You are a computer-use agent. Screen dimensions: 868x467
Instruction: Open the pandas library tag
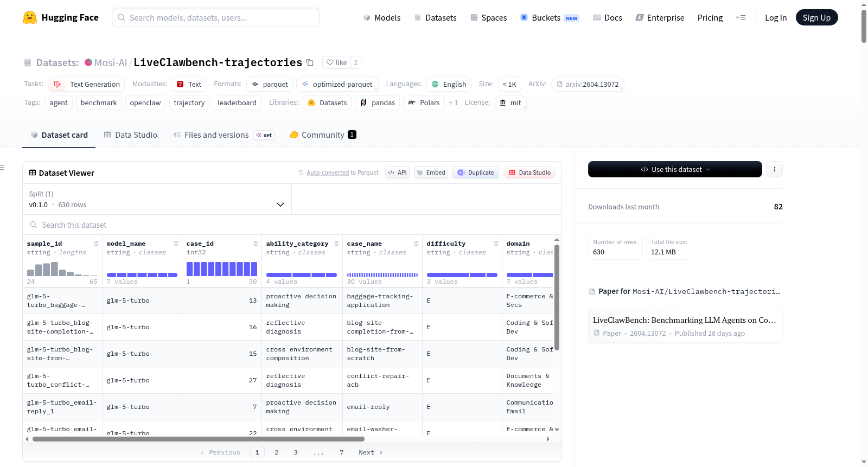(x=378, y=103)
